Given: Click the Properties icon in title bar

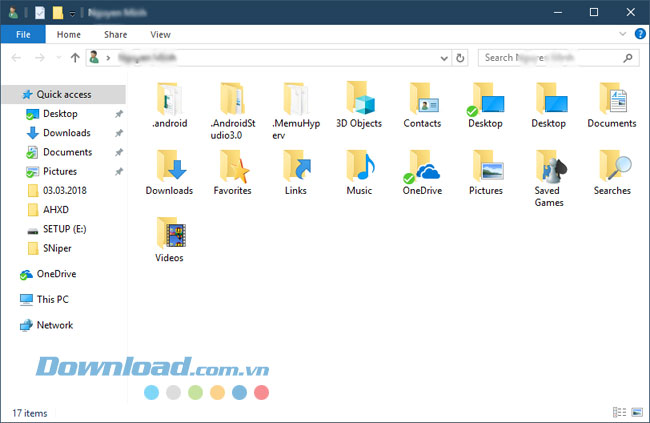Looking at the screenshot, I should coord(40,13).
